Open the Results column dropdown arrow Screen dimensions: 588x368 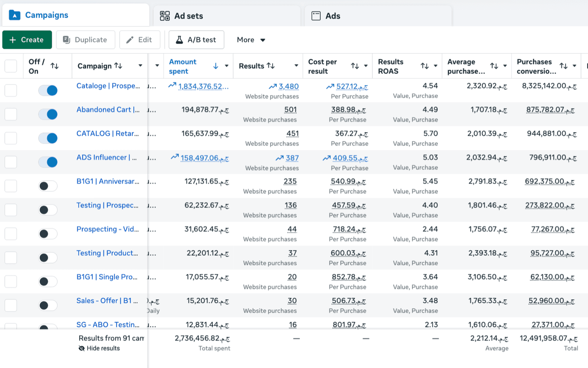[x=296, y=66]
